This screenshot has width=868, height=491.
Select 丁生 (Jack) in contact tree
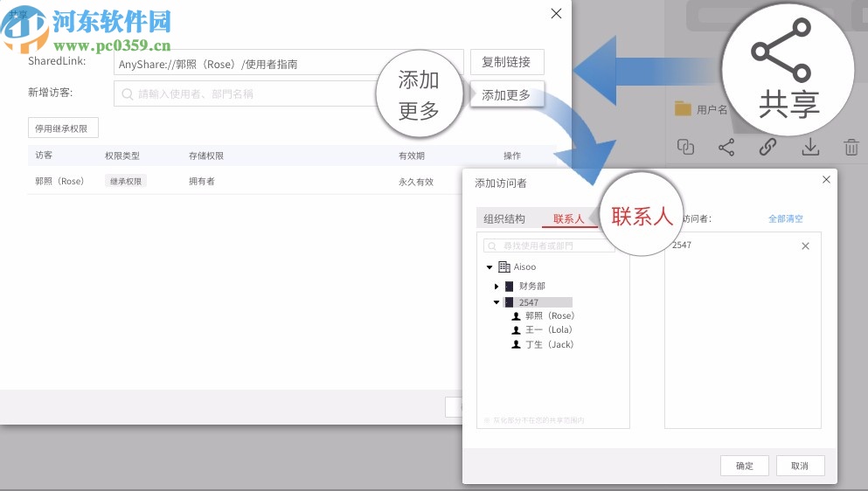point(549,344)
